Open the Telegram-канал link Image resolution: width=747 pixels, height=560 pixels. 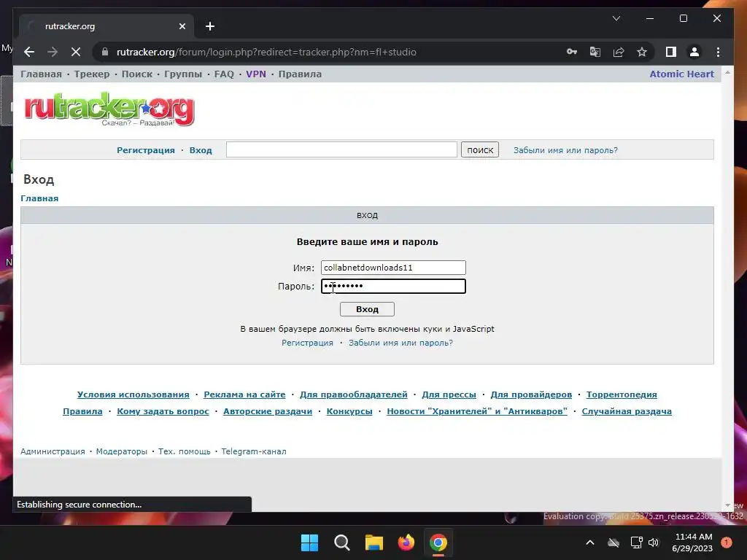tap(253, 451)
